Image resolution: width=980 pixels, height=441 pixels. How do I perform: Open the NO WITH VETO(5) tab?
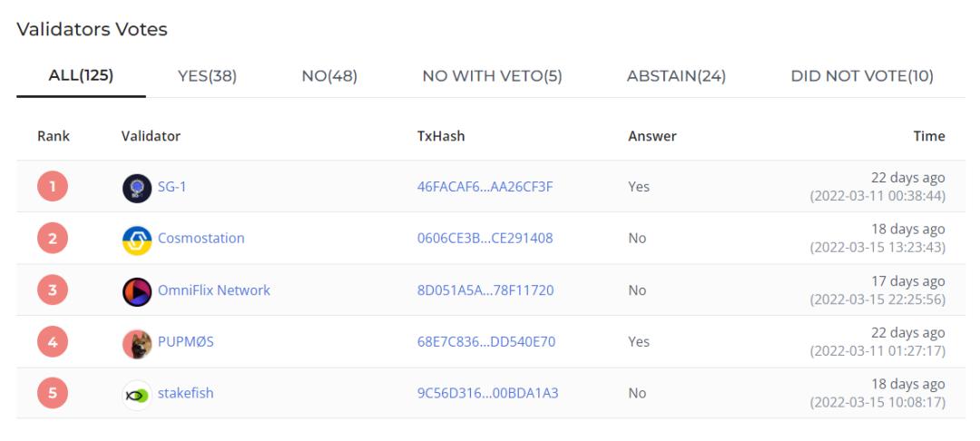(x=492, y=77)
